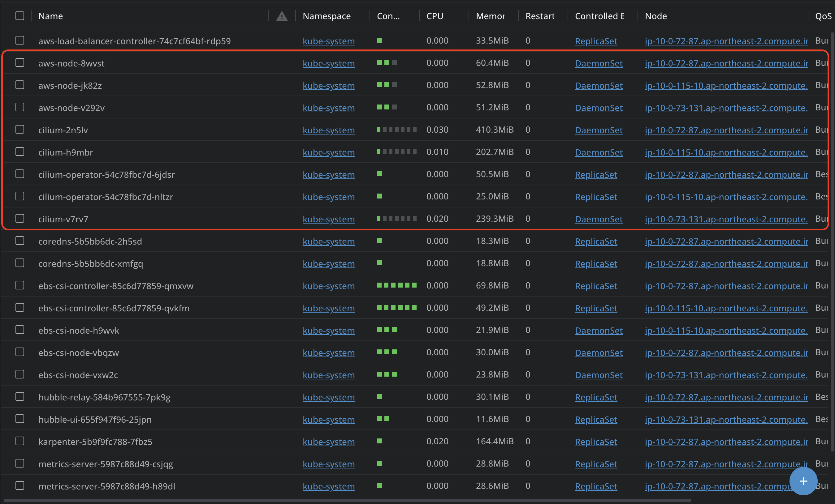835x504 pixels.
Task: Sort by Controlled By column header
Action: point(599,16)
